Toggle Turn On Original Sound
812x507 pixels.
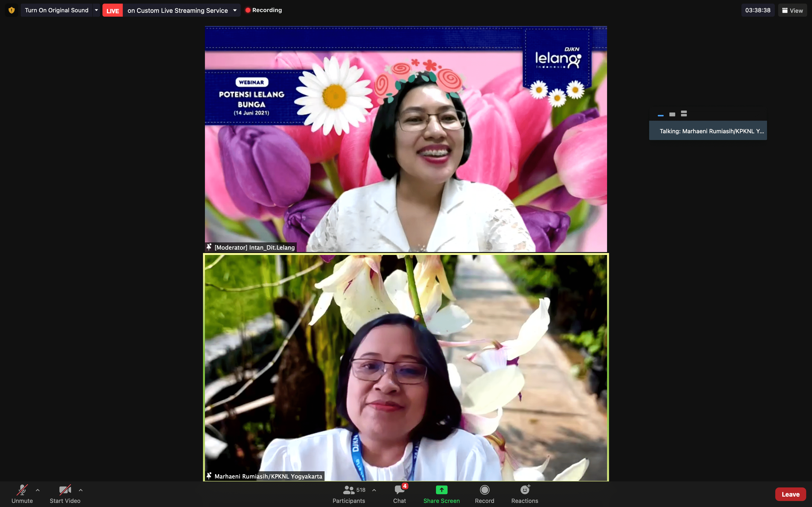[56, 10]
